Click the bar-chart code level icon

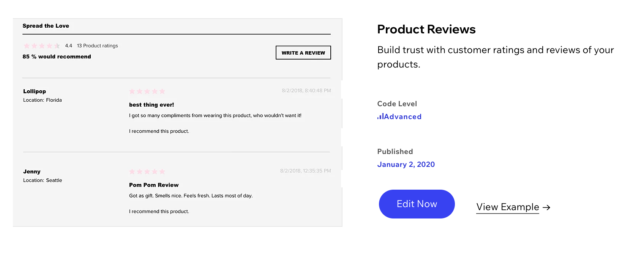point(380,116)
